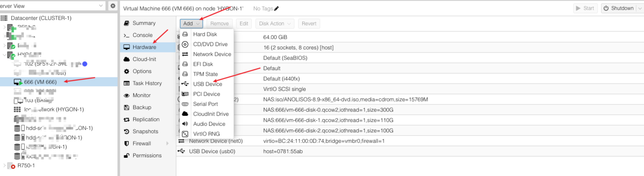Choose Hard Disk from Add menu
The image size is (644, 176).
207,34
